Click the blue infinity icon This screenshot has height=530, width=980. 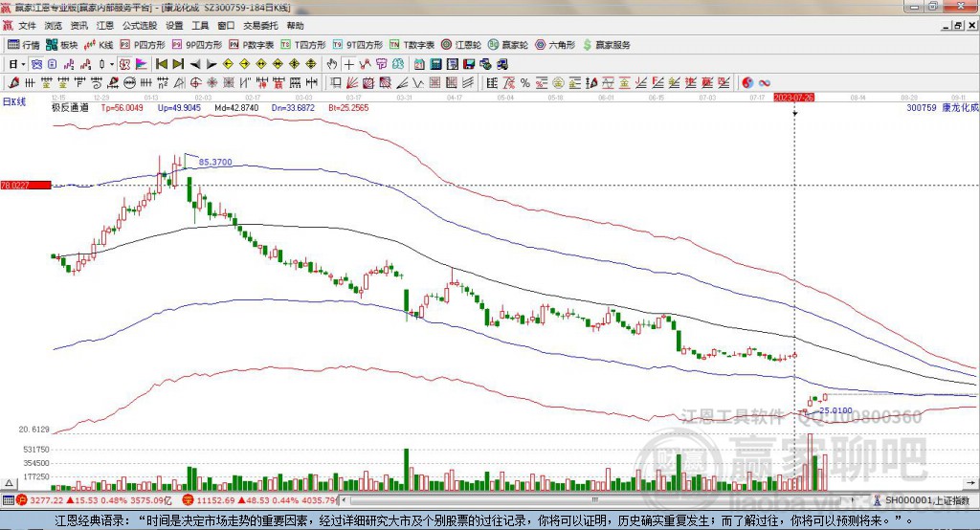[x=765, y=82]
